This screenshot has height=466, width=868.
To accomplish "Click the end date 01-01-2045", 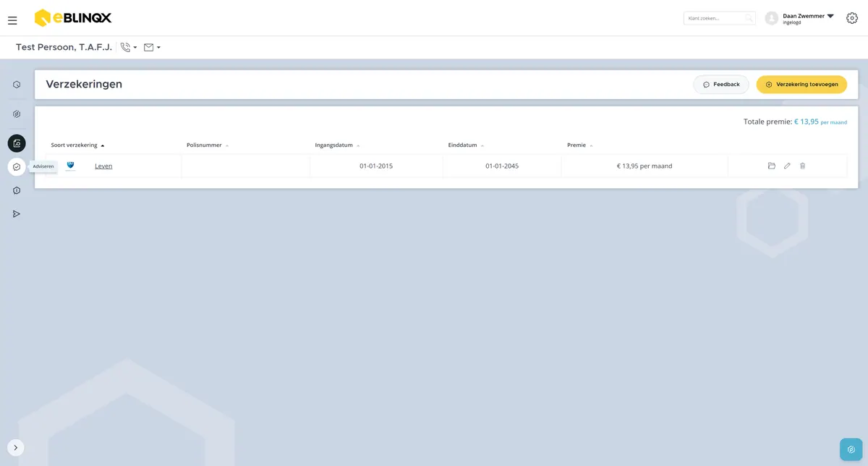I will click(502, 166).
